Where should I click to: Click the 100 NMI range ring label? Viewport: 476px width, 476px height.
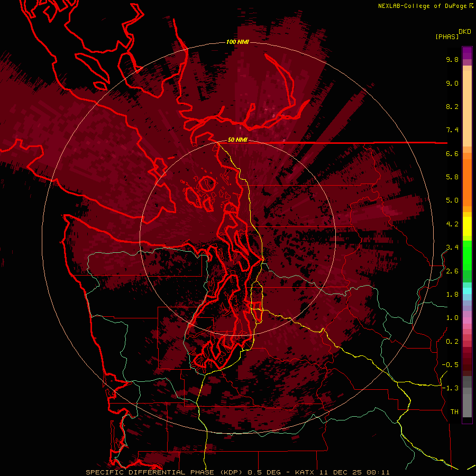(237, 42)
